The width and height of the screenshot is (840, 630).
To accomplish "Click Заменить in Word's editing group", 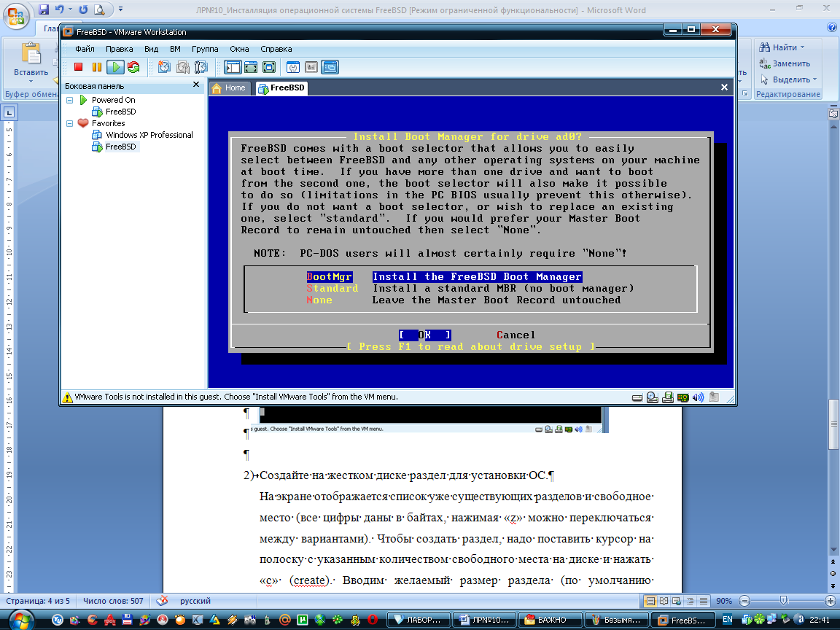I will click(785, 63).
